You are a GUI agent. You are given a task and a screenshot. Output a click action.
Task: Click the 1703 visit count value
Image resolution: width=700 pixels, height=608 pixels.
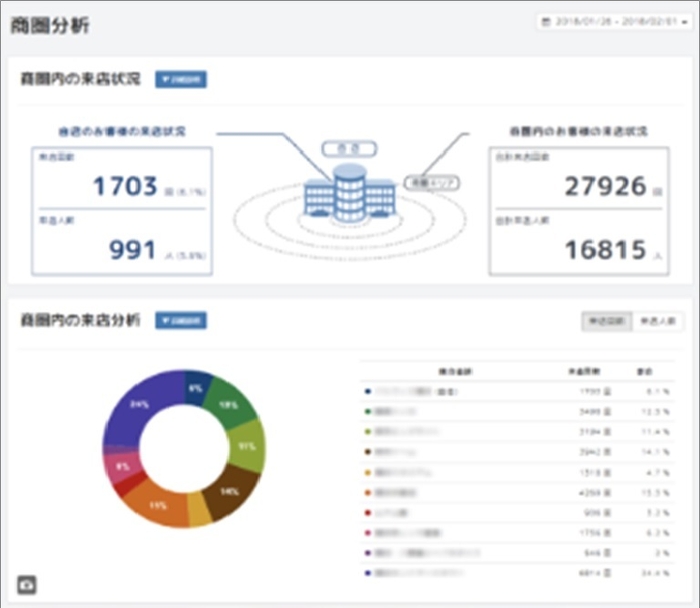point(125,186)
